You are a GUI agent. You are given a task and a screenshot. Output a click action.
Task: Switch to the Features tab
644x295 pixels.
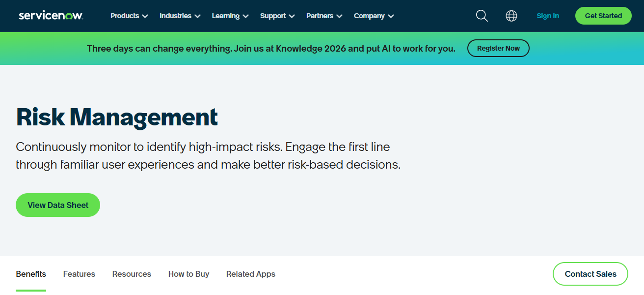coord(79,274)
